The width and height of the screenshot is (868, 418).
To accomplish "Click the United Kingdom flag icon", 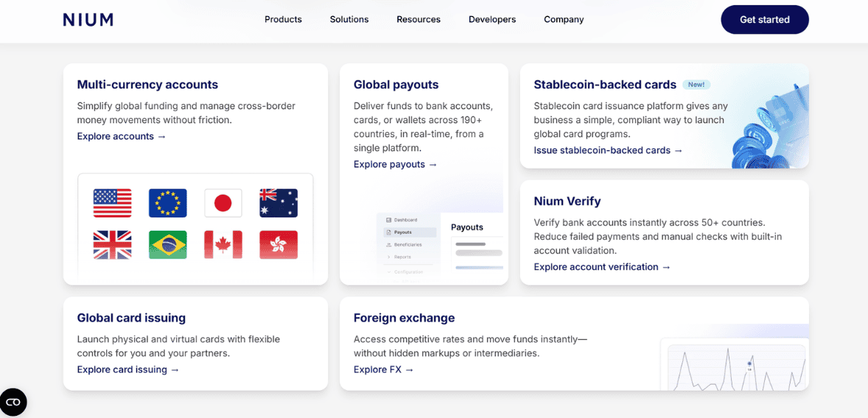I will pyautogui.click(x=113, y=245).
